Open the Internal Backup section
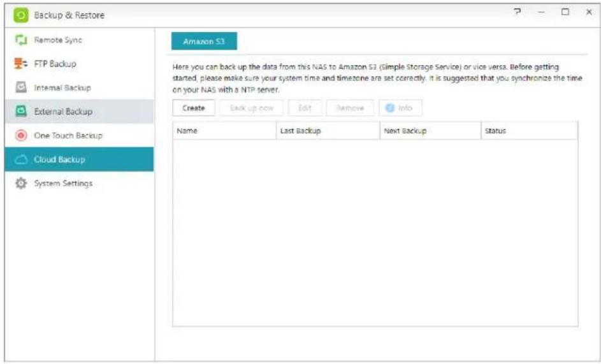601x364 pixels. point(79,87)
